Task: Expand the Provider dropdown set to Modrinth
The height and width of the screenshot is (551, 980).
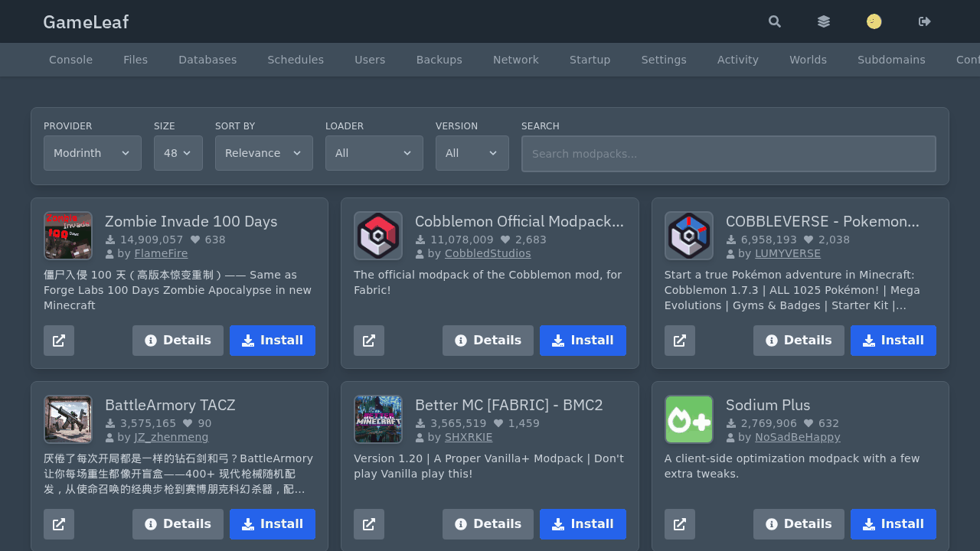Action: click(93, 153)
